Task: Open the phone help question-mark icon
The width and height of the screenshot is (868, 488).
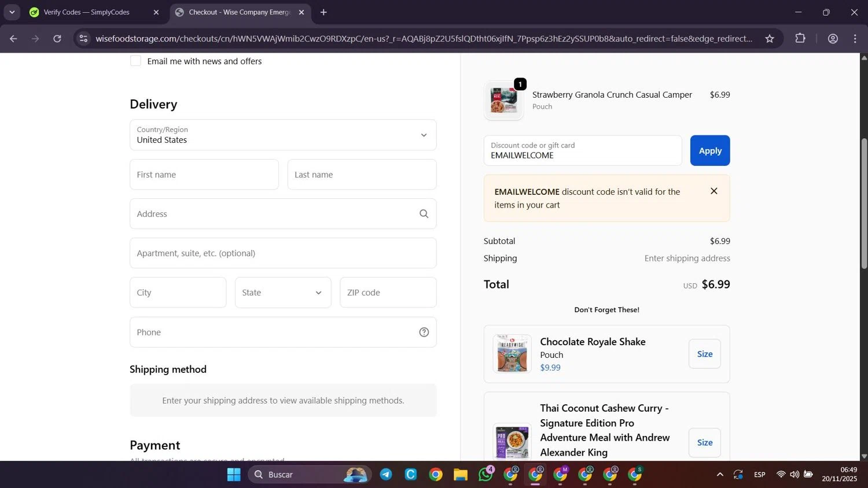Action: 424,332
